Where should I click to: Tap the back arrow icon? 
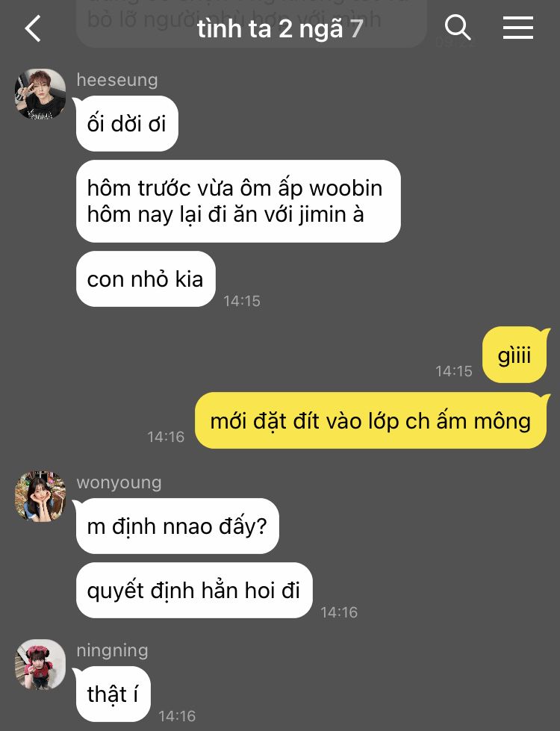(x=33, y=28)
